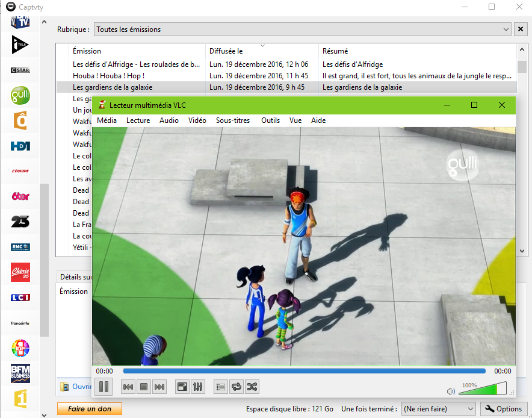
Task: Open the Chérie 25 channel
Action: pyautogui.click(x=20, y=272)
